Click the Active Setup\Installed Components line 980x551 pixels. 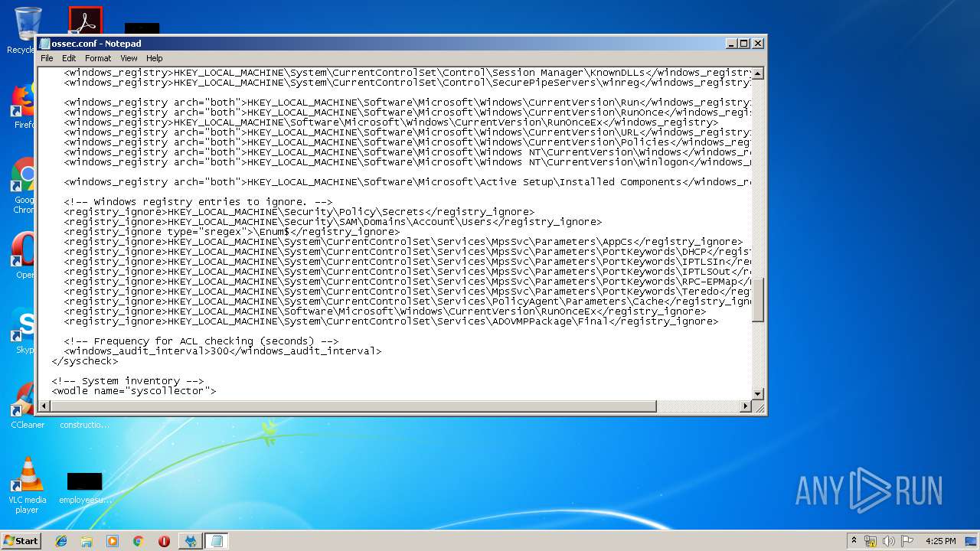pos(407,182)
